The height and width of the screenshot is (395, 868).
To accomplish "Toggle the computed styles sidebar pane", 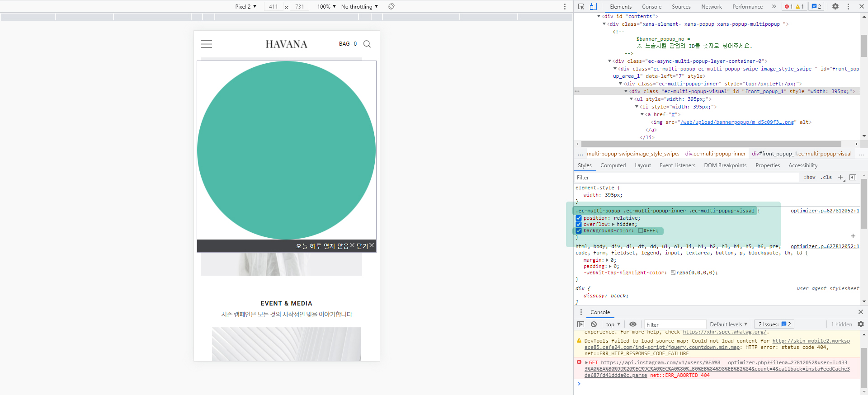I will [853, 178].
